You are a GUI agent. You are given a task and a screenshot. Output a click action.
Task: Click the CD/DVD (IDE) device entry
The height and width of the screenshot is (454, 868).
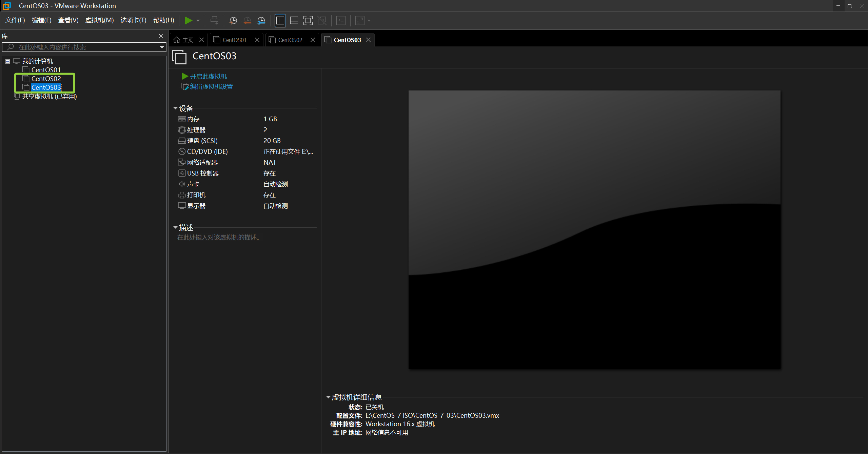pos(207,151)
